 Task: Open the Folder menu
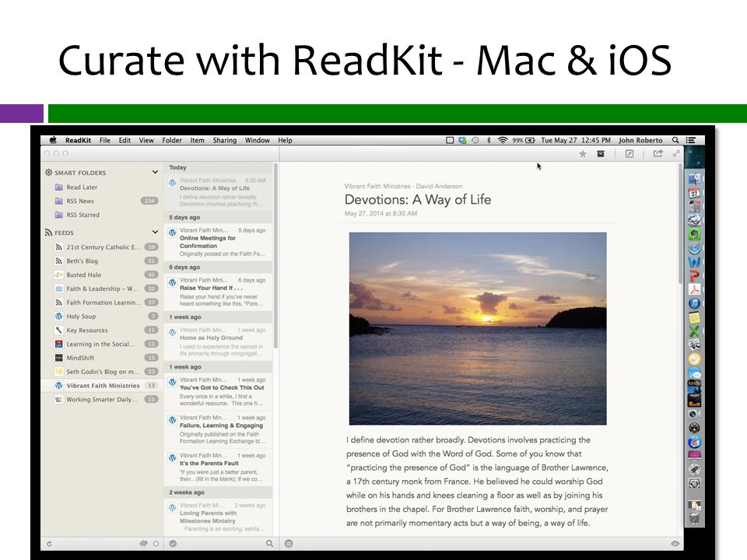(172, 140)
